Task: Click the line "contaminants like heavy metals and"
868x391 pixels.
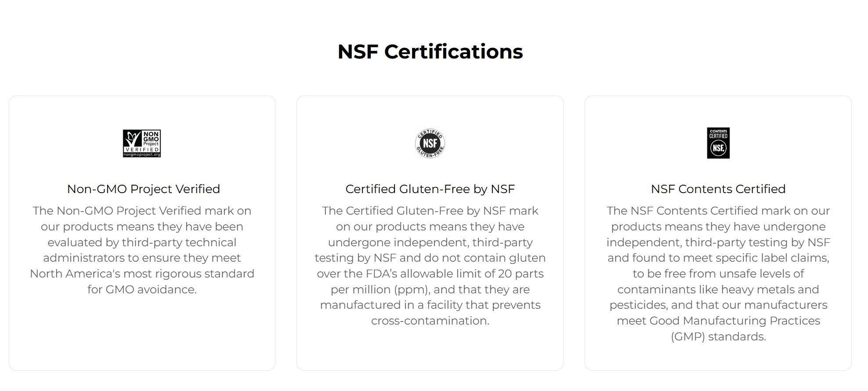Action: tap(718, 289)
